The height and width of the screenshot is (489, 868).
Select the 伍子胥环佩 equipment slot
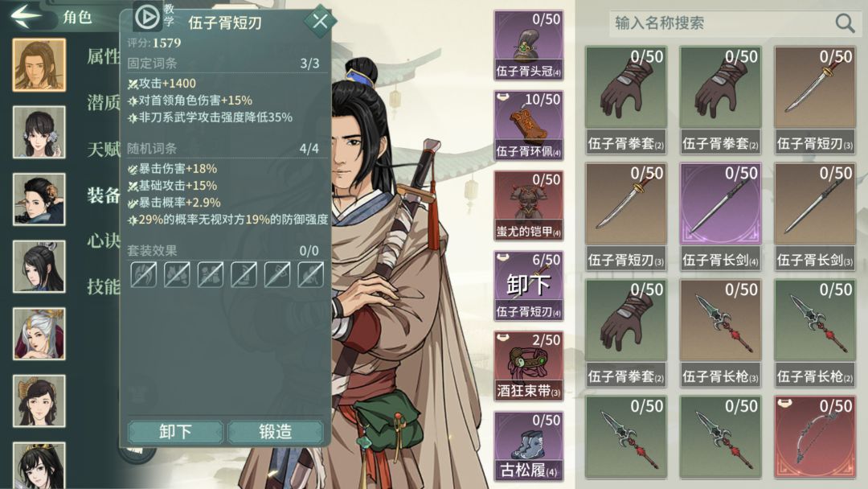(529, 125)
